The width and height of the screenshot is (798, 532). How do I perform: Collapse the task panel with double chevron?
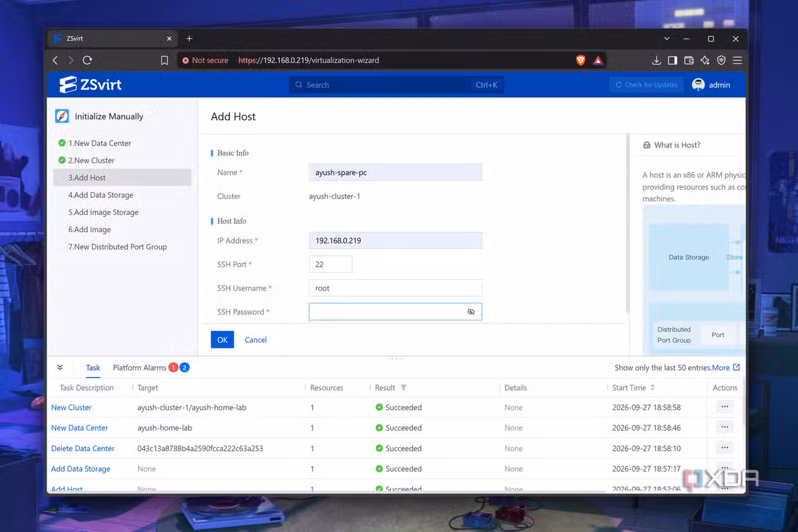60,367
